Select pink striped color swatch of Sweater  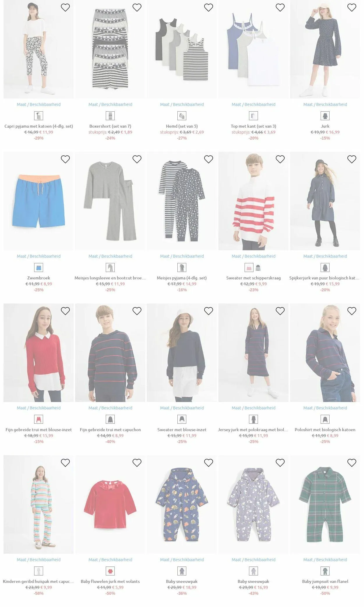(x=249, y=268)
